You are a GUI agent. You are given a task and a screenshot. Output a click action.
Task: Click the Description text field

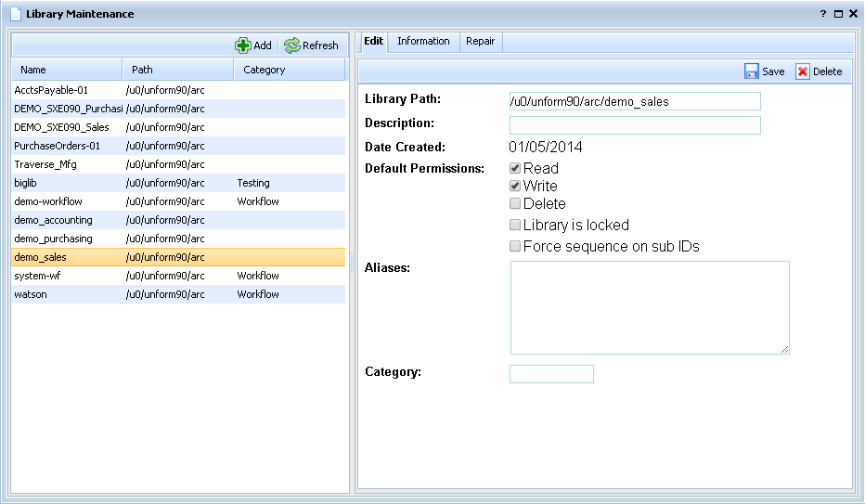pos(635,125)
